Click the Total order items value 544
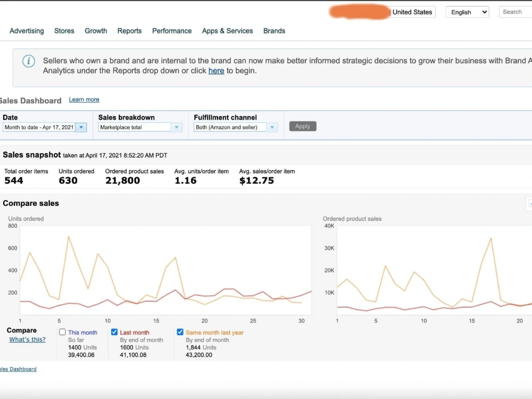532x399 pixels. click(x=14, y=180)
